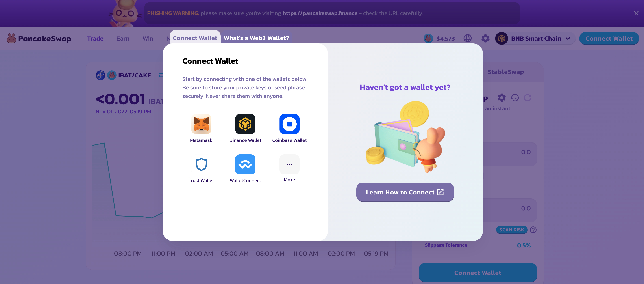Click the CAKE price $4.573 indicator
Viewport: 644px width, 284px height.
point(439,39)
